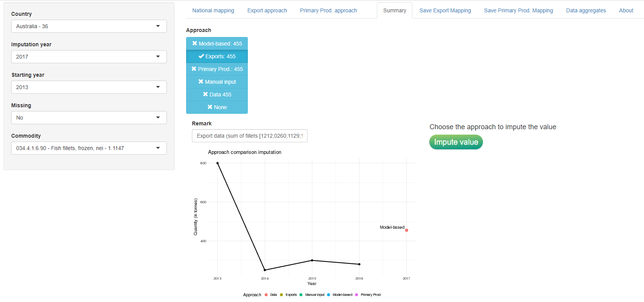The height and width of the screenshot is (302, 644).
Task: Click the X icon beside None
Action: 210,107
